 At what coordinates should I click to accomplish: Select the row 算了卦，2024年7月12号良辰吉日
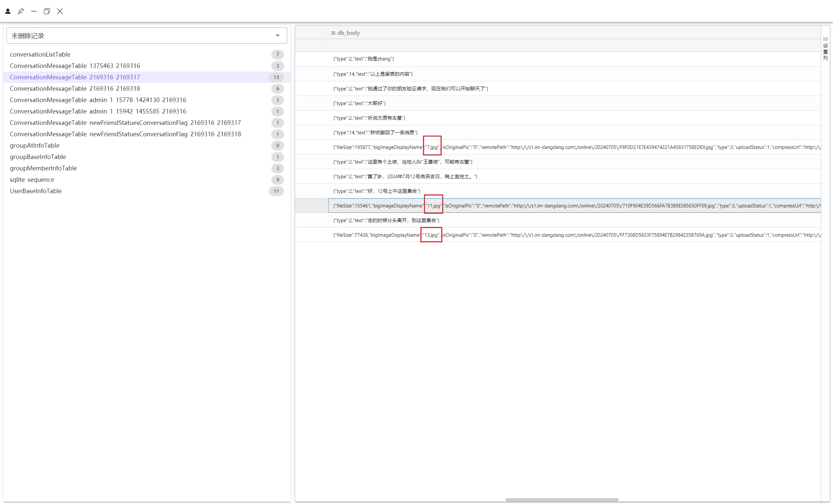tap(558, 176)
